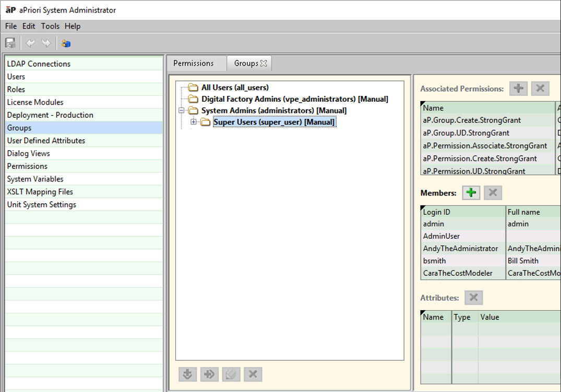561x392 pixels.
Task: Select the Groups tab
Action: click(246, 63)
